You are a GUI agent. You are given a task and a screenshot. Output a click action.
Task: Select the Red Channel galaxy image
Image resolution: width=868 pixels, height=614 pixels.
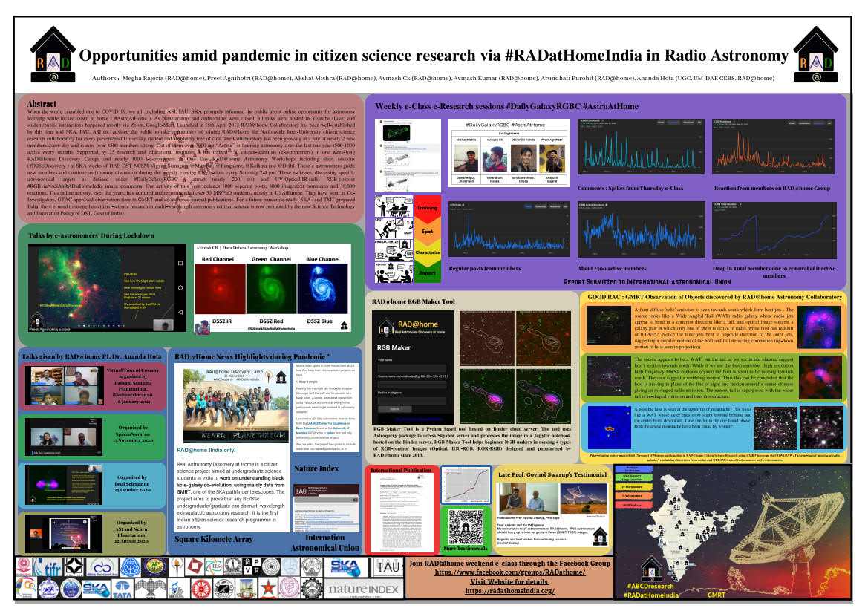click(x=223, y=293)
